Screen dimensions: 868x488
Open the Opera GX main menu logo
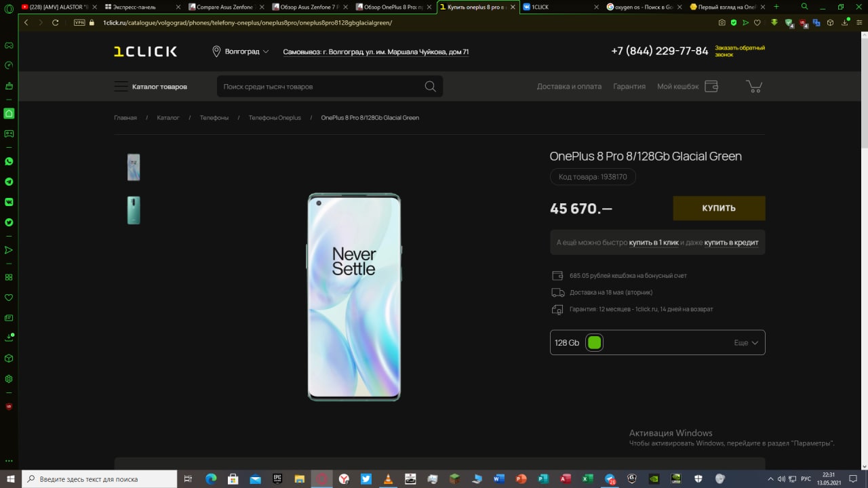[9, 7]
